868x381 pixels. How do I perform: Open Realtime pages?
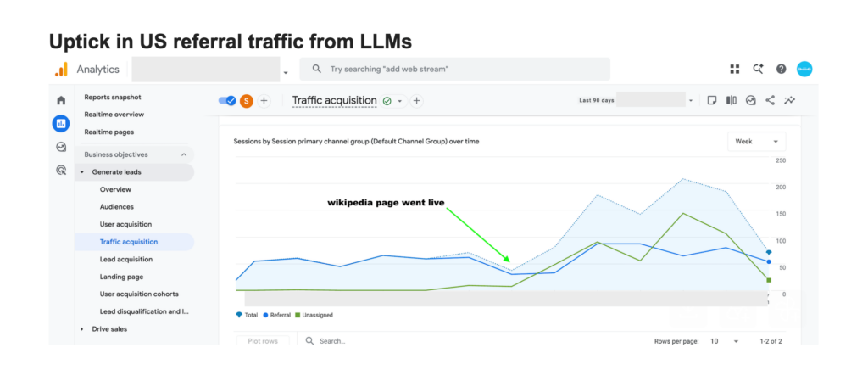(109, 132)
